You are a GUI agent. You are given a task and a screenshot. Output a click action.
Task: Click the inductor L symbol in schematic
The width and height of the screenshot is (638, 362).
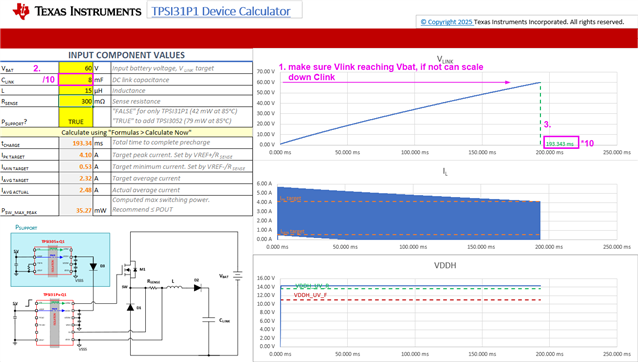(x=175, y=287)
